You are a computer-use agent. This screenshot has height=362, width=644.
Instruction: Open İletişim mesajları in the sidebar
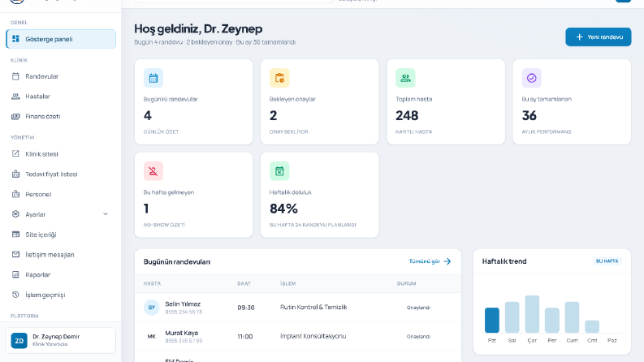click(x=61, y=255)
